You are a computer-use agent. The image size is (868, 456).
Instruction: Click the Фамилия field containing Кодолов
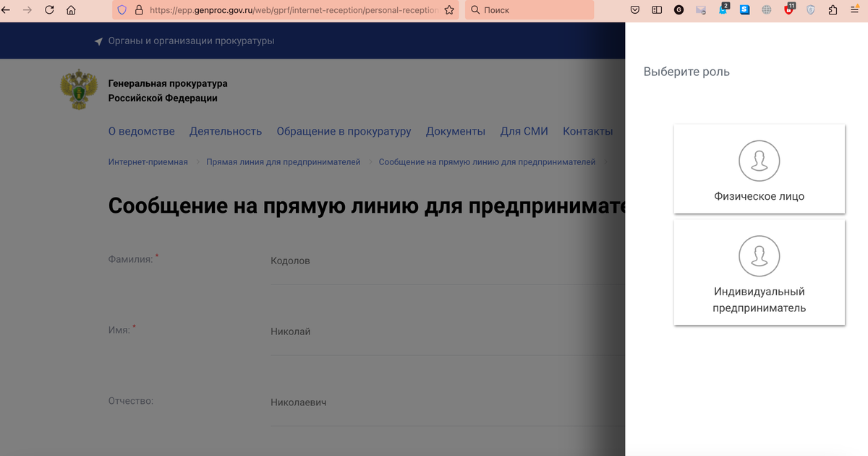448,262
